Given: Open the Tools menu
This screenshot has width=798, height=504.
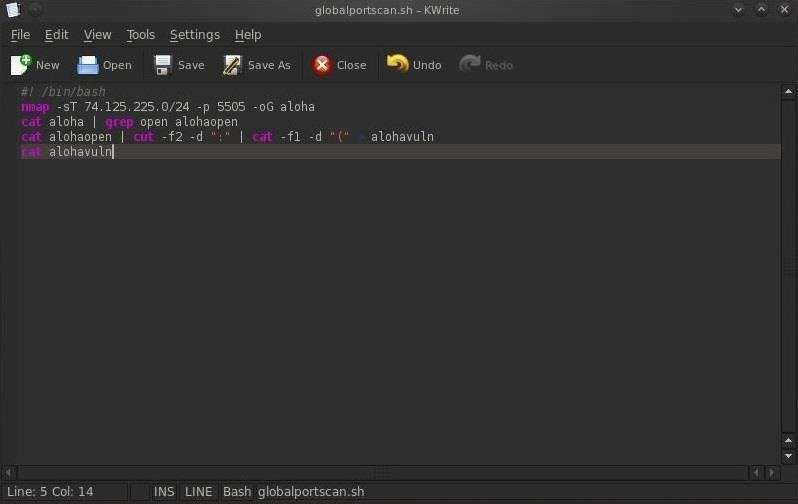Looking at the screenshot, I should [140, 34].
